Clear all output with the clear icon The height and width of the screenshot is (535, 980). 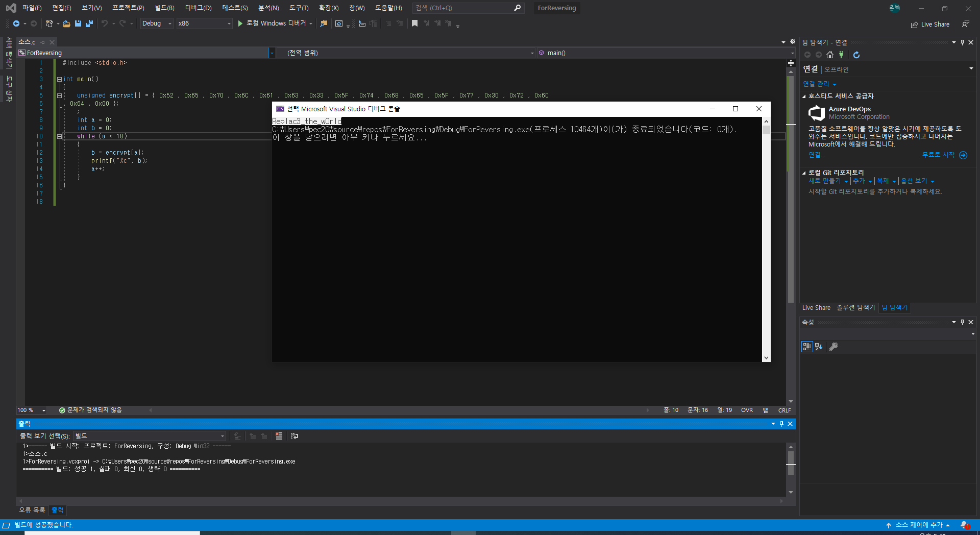pos(279,436)
